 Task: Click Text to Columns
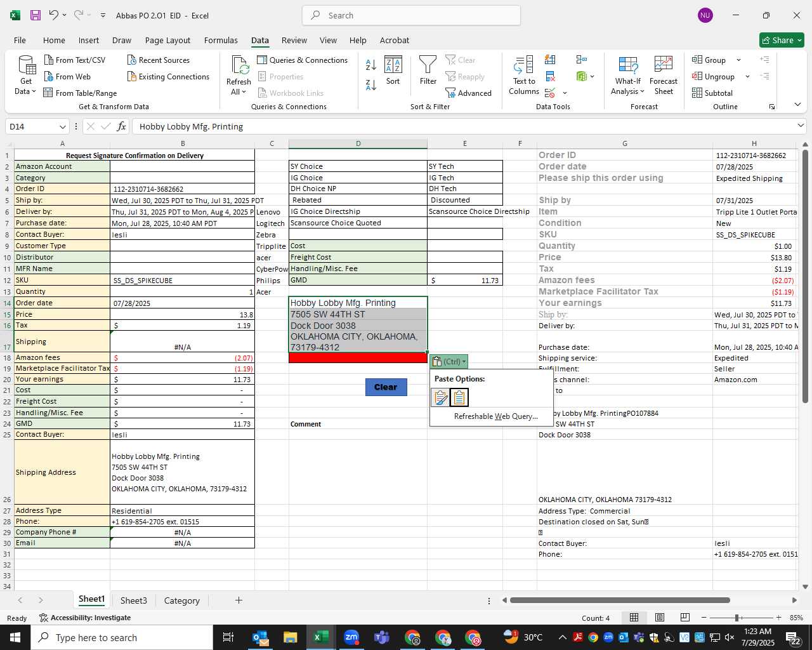tap(524, 76)
